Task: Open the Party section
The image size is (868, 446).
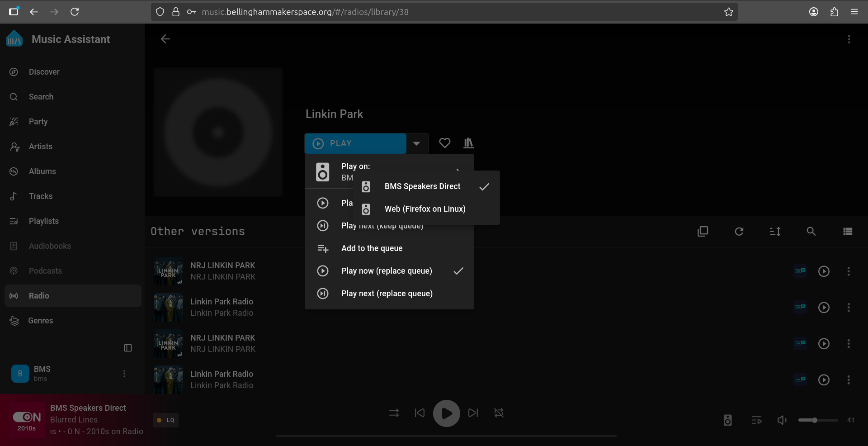Action: (72, 122)
